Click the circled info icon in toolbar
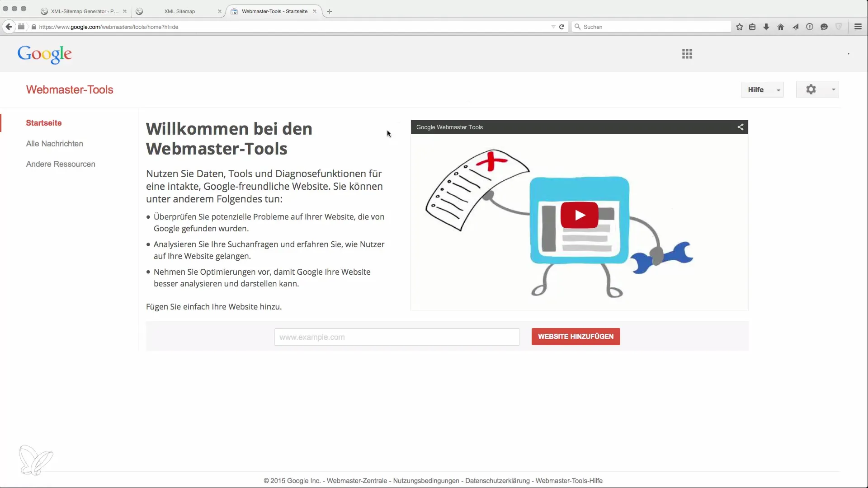Viewport: 868px width, 488px height. click(x=810, y=27)
